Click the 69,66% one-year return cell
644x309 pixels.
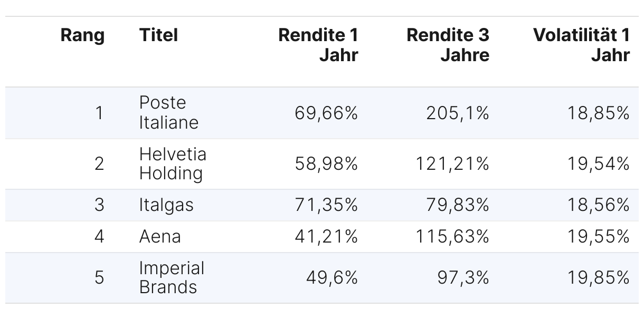point(326,113)
